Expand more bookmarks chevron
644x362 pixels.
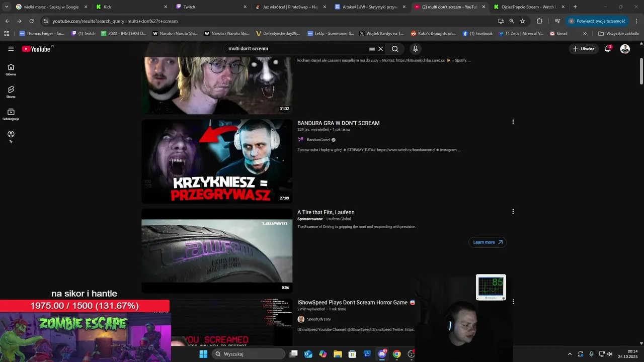point(585,33)
